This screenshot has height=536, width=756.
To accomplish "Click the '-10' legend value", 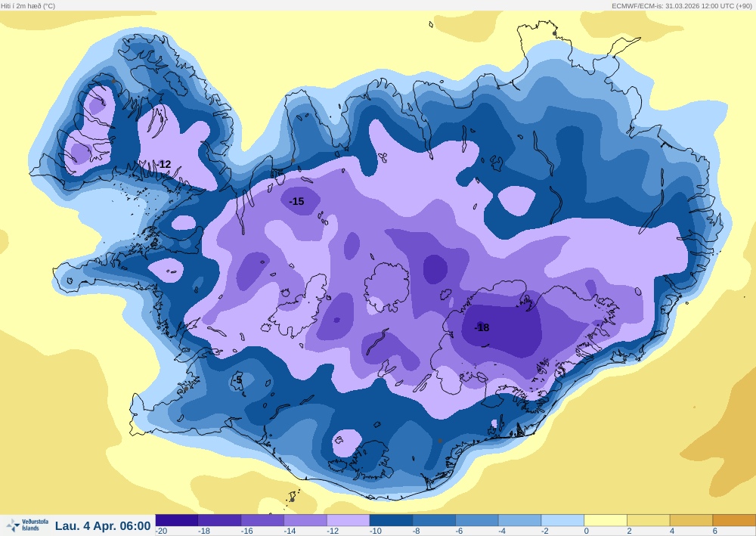I will [x=376, y=531].
